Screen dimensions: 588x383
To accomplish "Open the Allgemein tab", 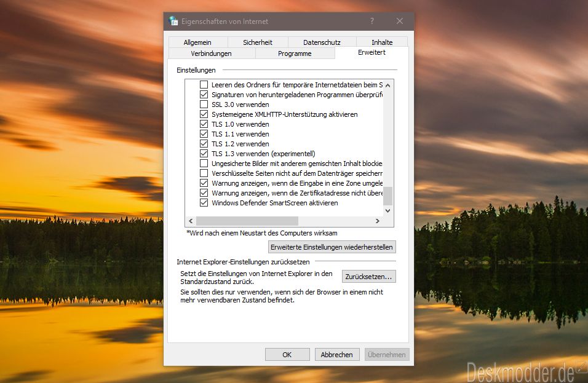I will [197, 42].
